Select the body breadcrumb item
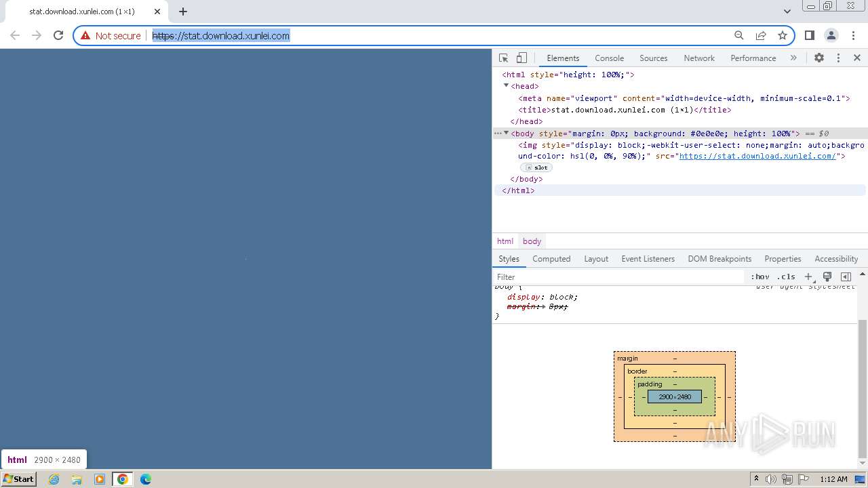Screen dimensions: 868x488 [532, 241]
